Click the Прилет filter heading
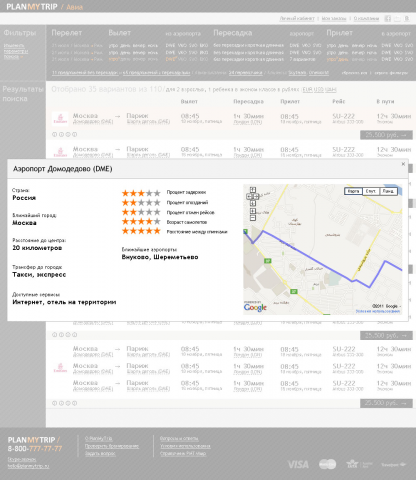 point(339,33)
